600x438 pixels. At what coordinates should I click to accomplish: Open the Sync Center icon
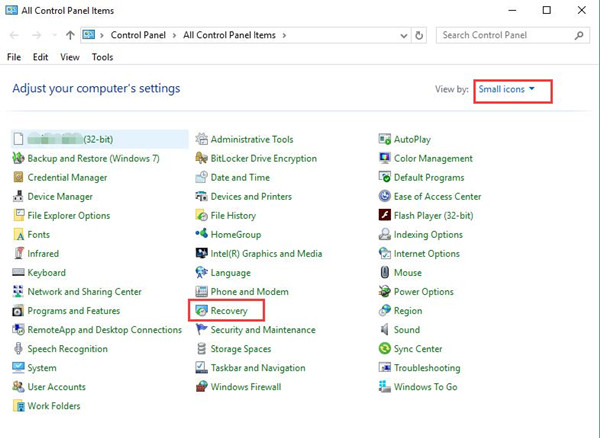[385, 348]
